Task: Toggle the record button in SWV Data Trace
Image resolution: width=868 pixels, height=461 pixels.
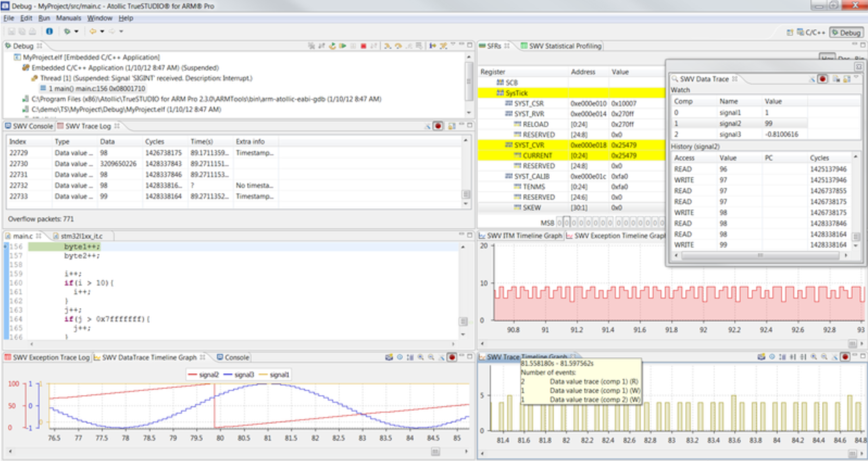Action: (x=823, y=79)
